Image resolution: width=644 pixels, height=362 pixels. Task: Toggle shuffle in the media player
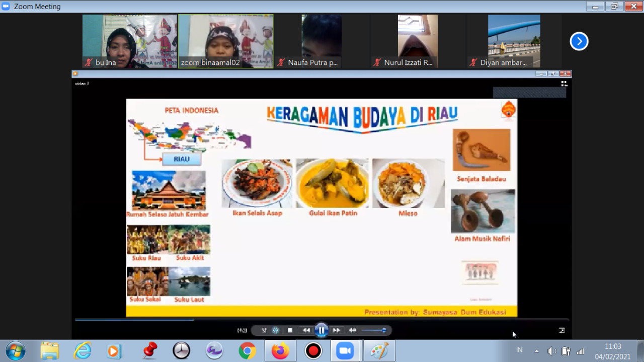click(x=264, y=330)
